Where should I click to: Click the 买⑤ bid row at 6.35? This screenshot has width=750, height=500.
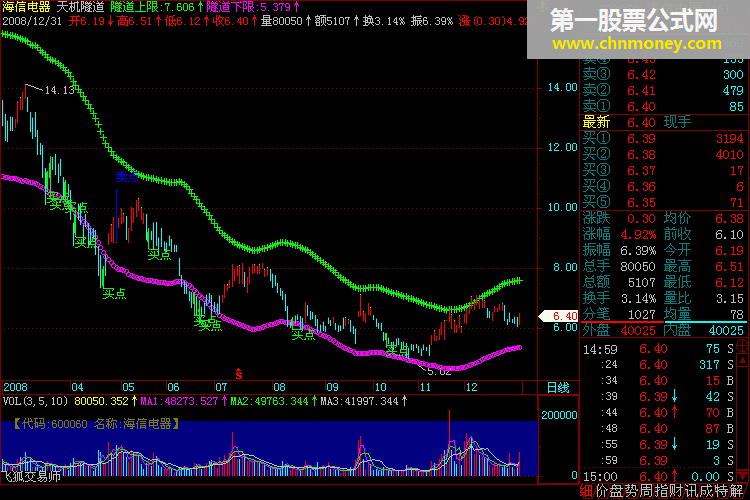tap(662, 202)
